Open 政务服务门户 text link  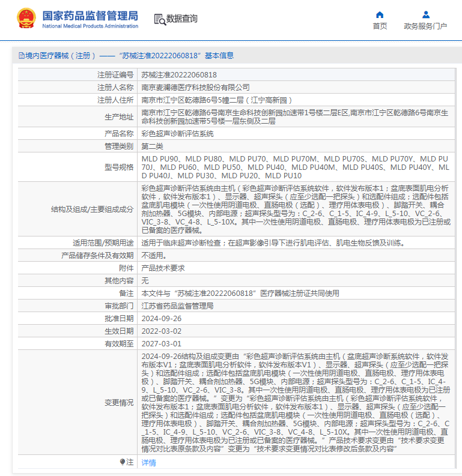coord(425,26)
